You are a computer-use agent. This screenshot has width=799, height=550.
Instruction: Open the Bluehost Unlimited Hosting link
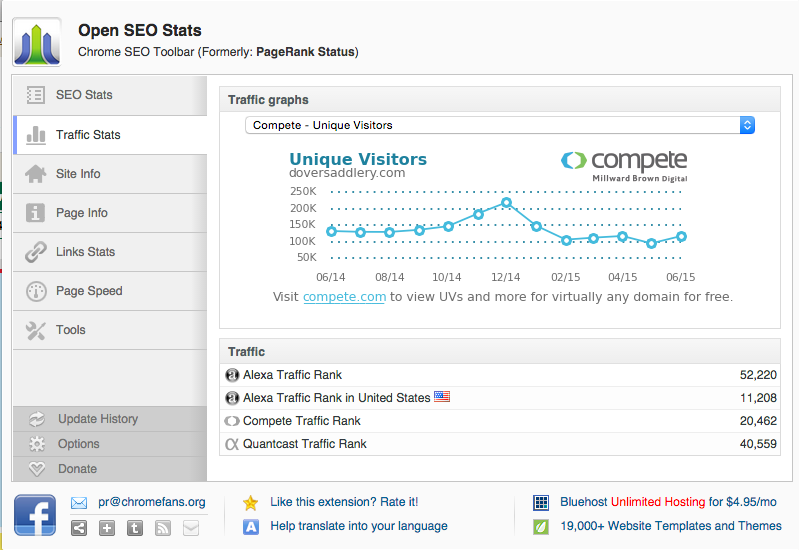point(668,502)
